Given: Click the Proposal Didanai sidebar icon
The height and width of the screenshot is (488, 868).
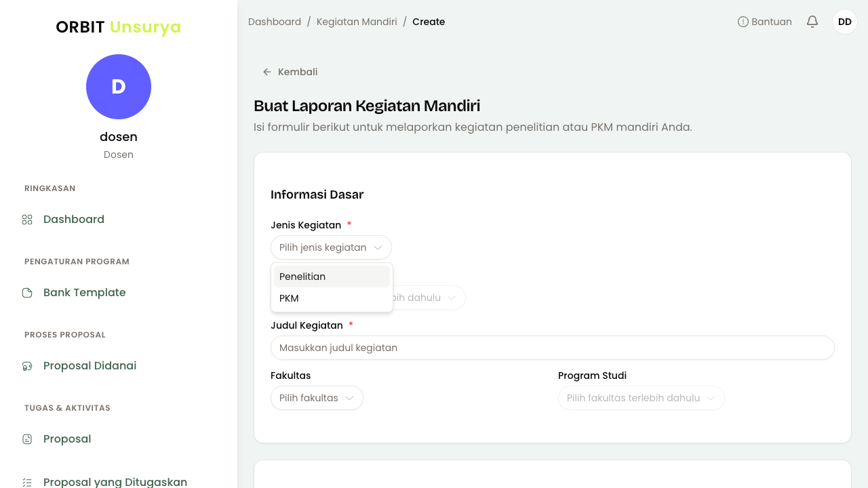Looking at the screenshot, I should coord(27,366).
